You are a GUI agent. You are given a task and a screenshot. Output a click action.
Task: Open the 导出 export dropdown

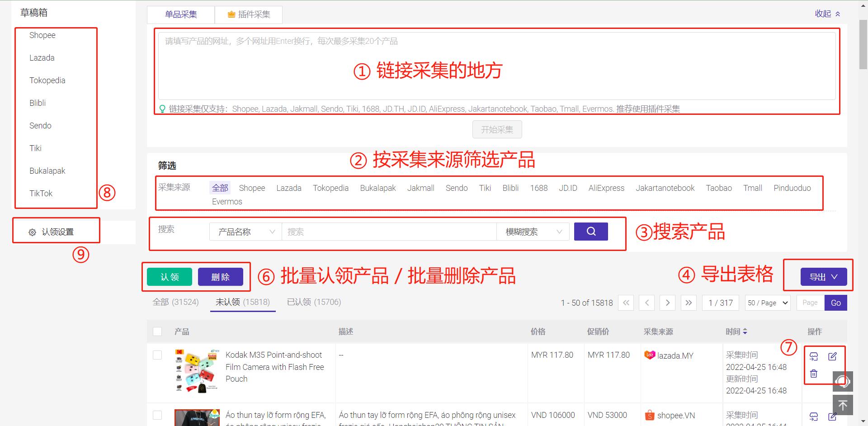click(824, 277)
